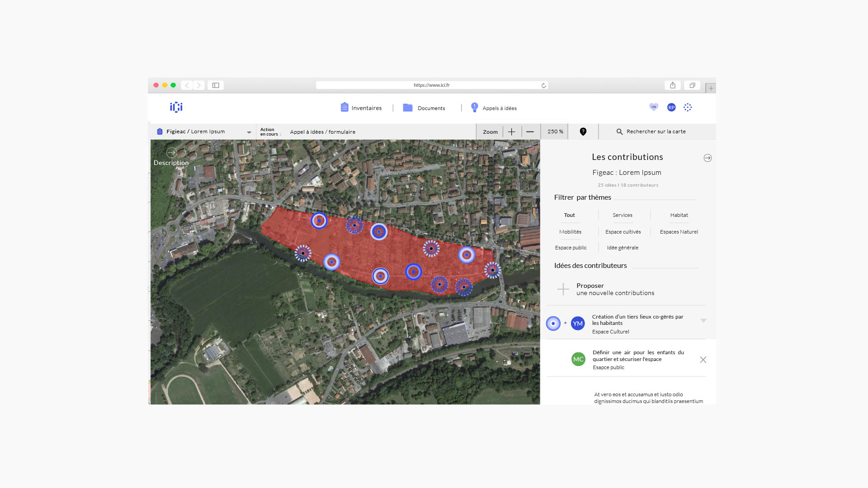Click the plus icon beside Proposer
Viewport: 868px width, 488px height.
tap(563, 289)
